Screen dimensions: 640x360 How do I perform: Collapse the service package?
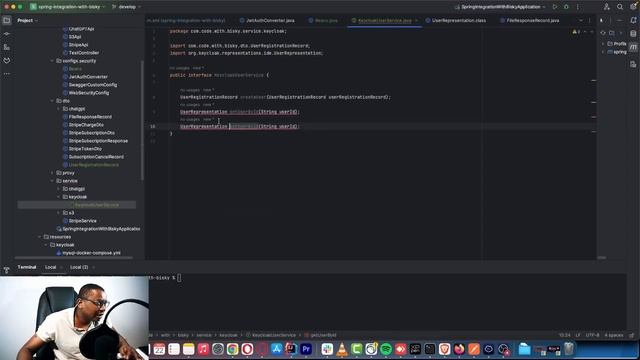click(x=52, y=181)
